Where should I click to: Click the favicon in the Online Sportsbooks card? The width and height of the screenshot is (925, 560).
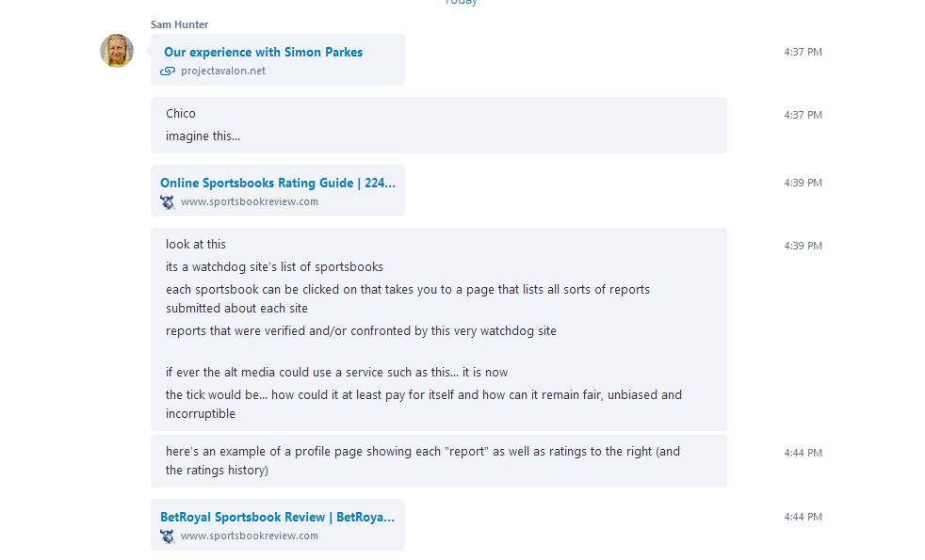tap(168, 201)
